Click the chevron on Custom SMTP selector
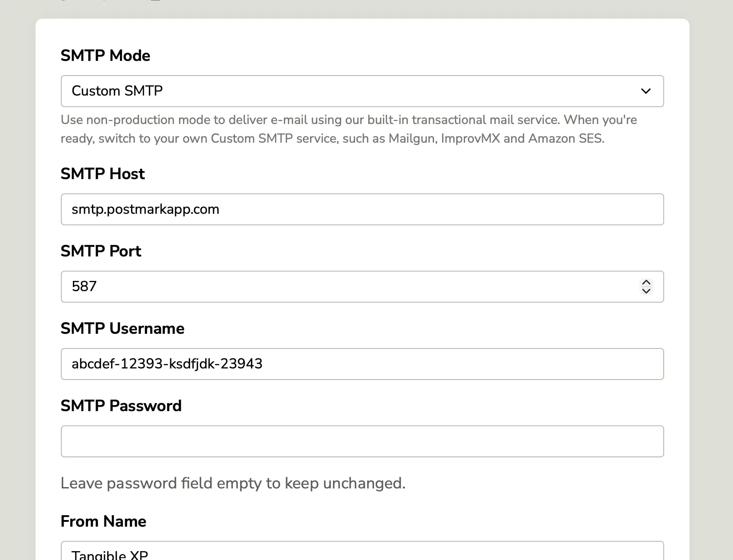This screenshot has width=733, height=560. [x=646, y=91]
